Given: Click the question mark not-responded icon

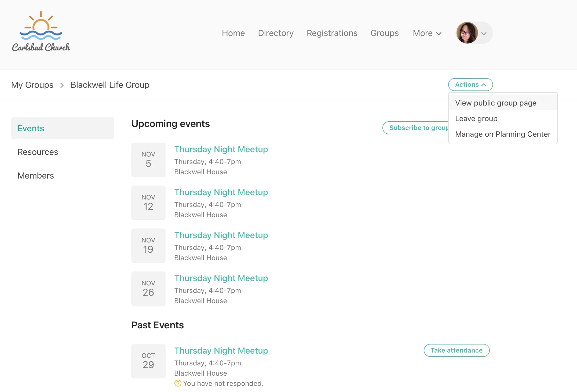Looking at the screenshot, I should [x=178, y=383].
